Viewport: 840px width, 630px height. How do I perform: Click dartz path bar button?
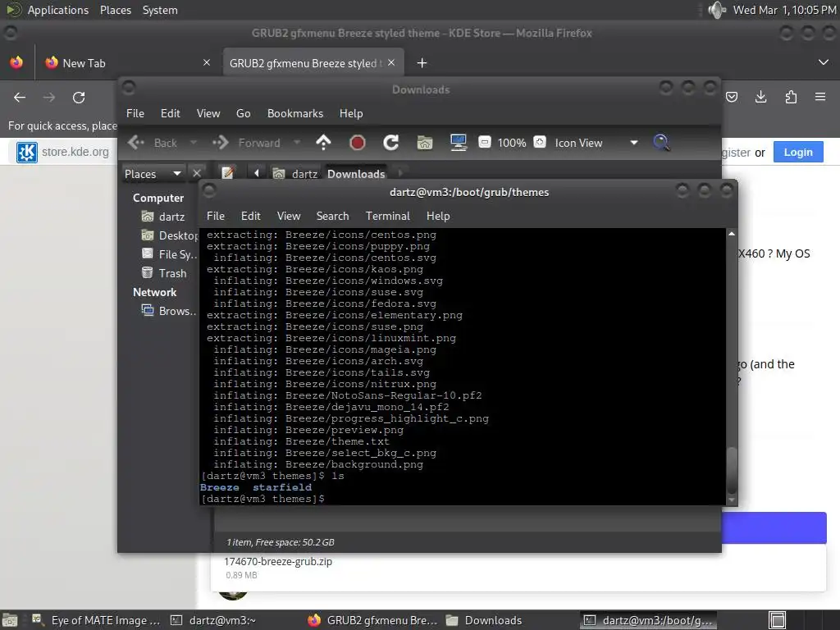(295, 174)
